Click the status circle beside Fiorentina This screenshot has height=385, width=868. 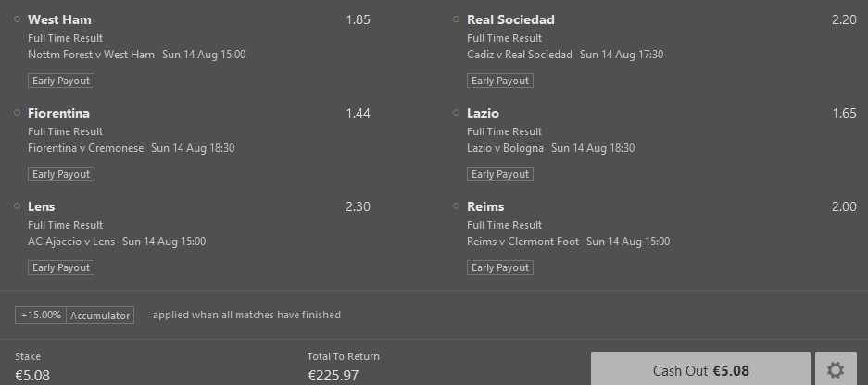(x=18, y=113)
